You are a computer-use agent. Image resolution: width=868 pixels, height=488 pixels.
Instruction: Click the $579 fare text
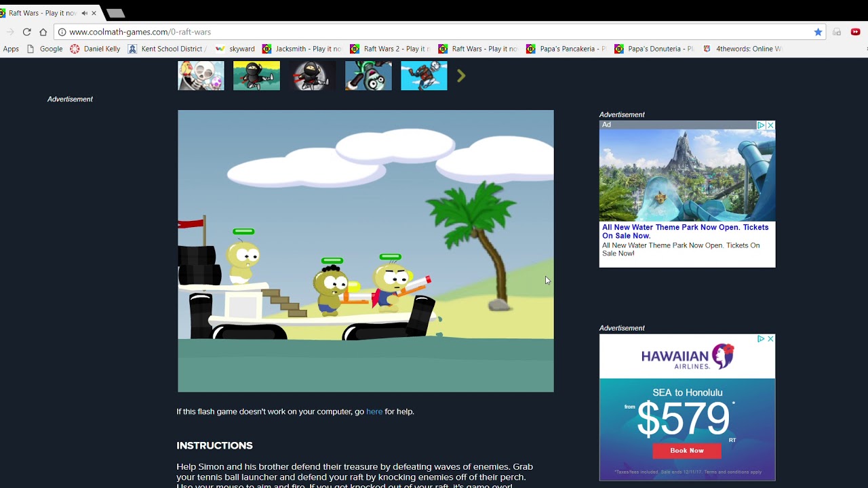pos(683,420)
